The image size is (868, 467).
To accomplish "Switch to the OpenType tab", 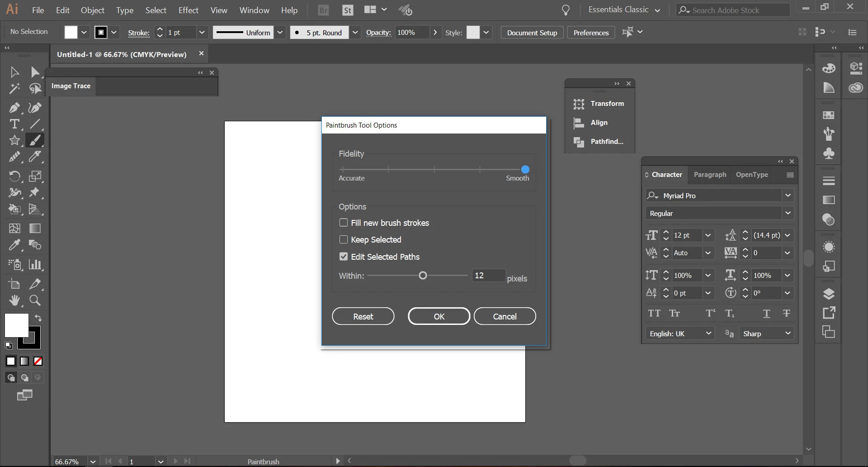I will (752, 175).
